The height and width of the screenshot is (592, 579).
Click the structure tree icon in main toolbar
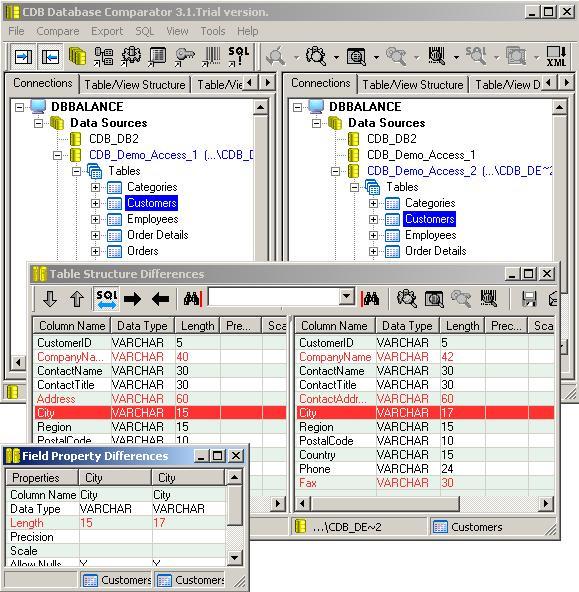click(104, 57)
